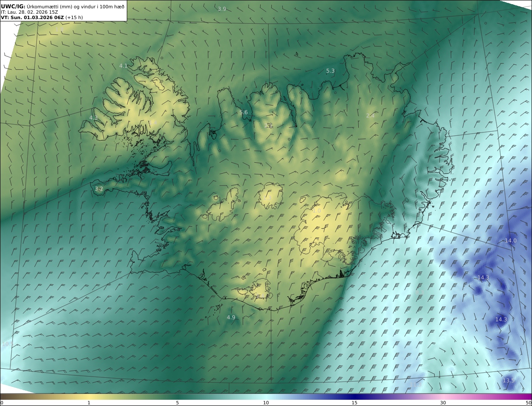Click the map title starting "UWC/IG: Úrkomumætti (mm)"
This screenshot has height=406, width=532.
pos(62,6)
